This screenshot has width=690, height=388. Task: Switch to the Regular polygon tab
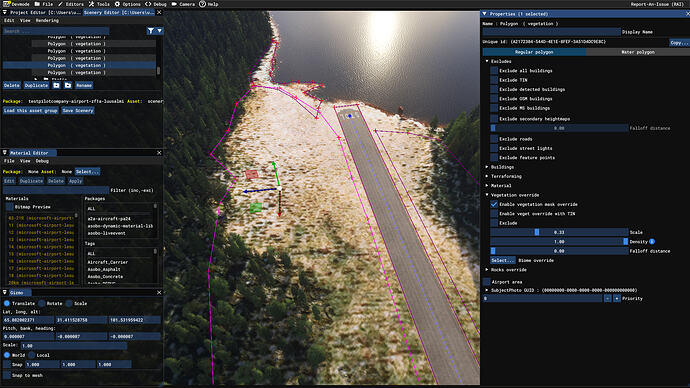(534, 52)
